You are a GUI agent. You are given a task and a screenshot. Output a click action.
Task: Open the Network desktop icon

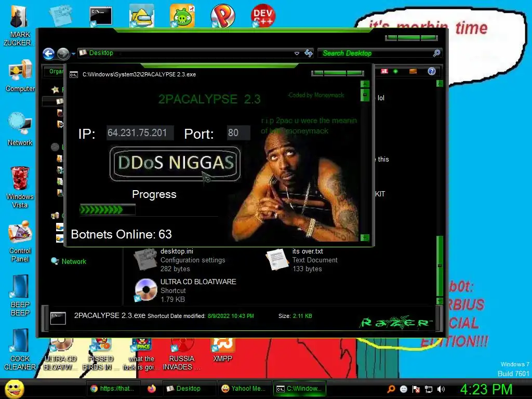(20, 129)
